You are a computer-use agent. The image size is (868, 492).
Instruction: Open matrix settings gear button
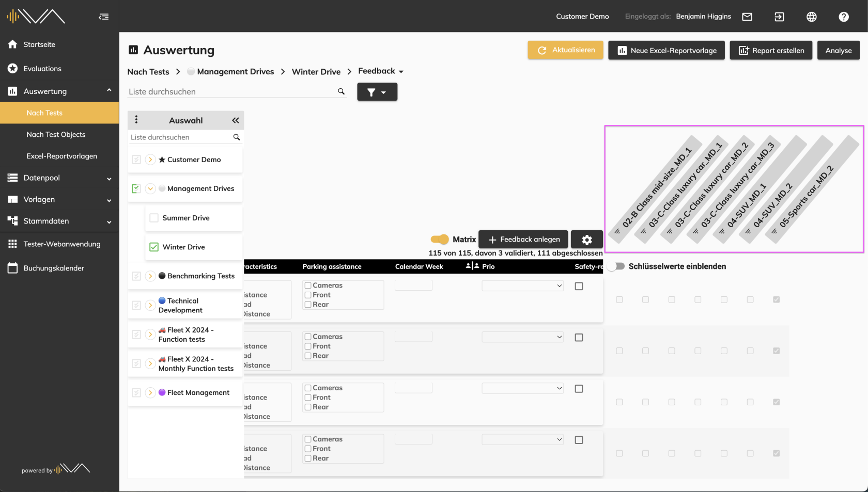(x=587, y=240)
